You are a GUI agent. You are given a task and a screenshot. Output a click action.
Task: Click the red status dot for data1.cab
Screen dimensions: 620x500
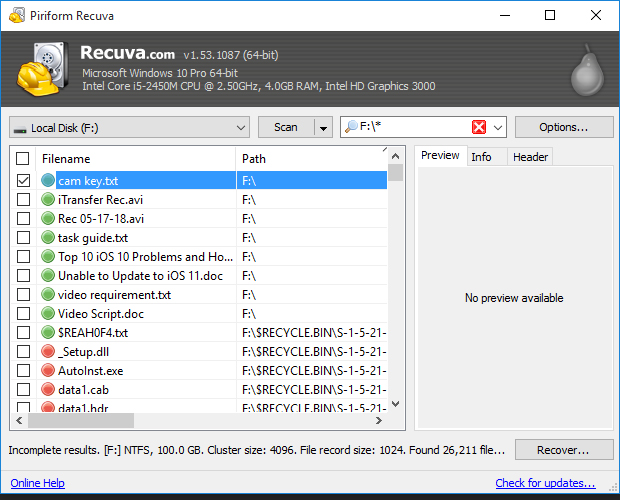(48, 389)
